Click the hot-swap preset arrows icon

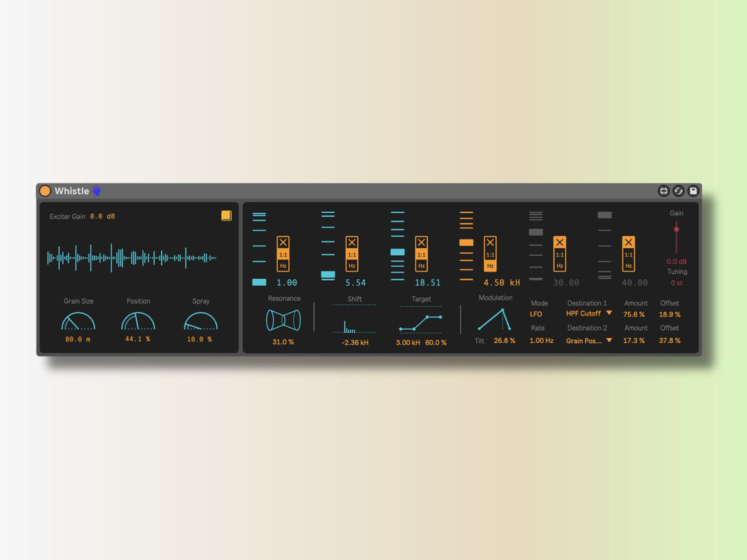click(679, 191)
